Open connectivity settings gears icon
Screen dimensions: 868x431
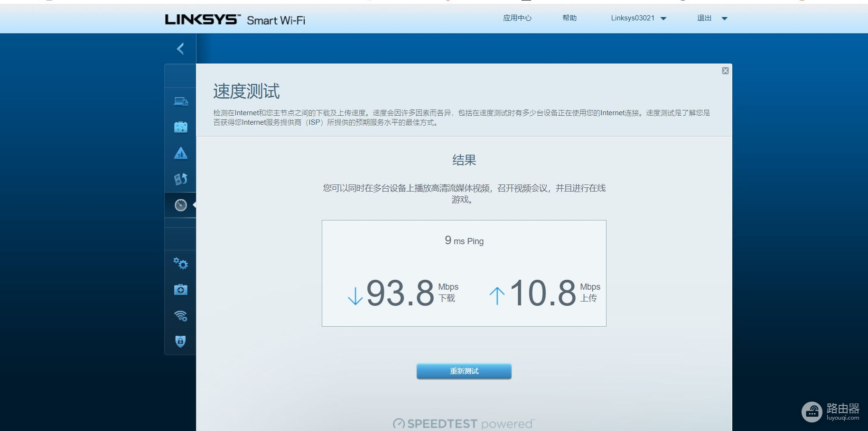tap(181, 264)
